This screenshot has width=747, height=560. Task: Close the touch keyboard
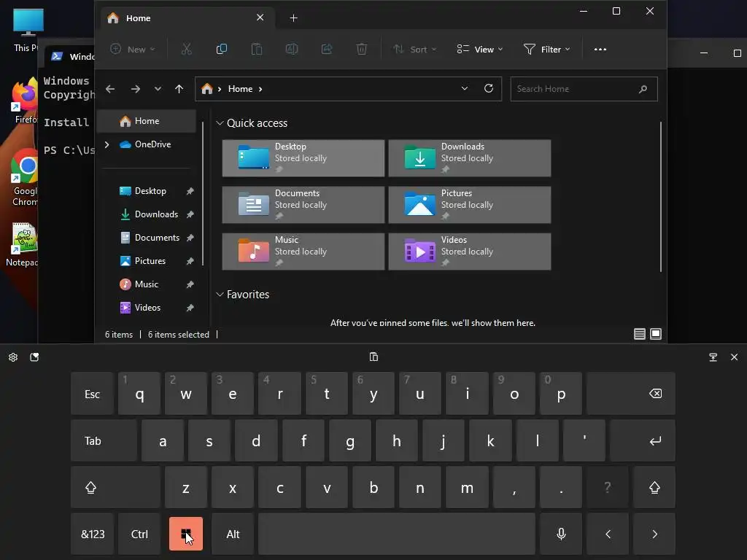(x=734, y=357)
